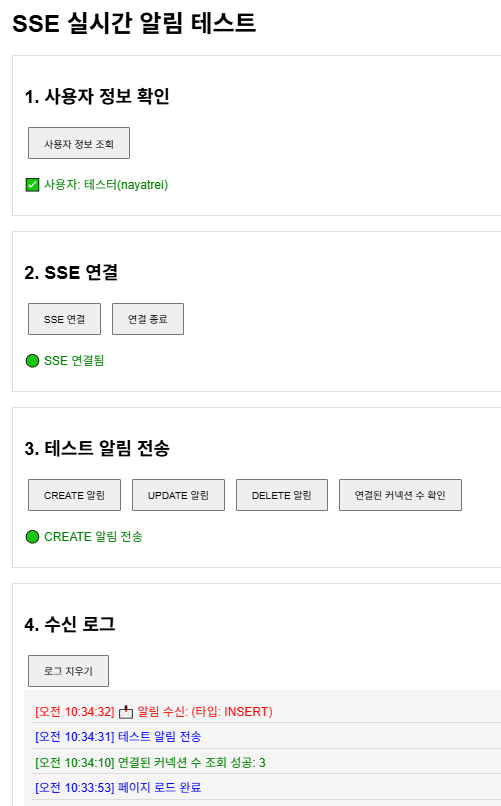The height and width of the screenshot is (806, 501).
Task: Click the 사용자: 테스터(nayatrei) status text
Action: 106,185
